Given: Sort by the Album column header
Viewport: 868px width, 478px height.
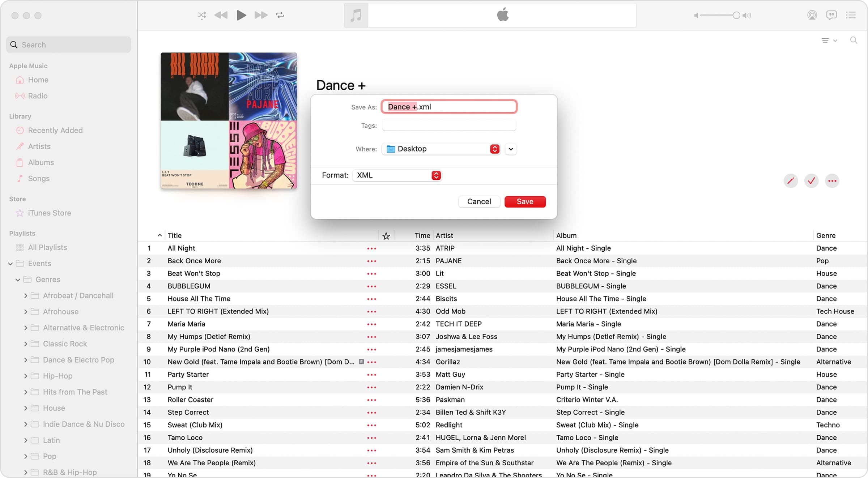Looking at the screenshot, I should (566, 236).
